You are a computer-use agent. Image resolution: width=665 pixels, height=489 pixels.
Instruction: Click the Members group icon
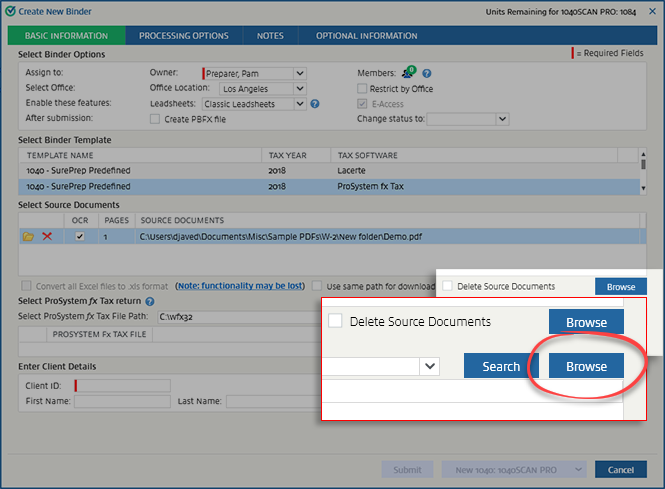pyautogui.click(x=407, y=73)
